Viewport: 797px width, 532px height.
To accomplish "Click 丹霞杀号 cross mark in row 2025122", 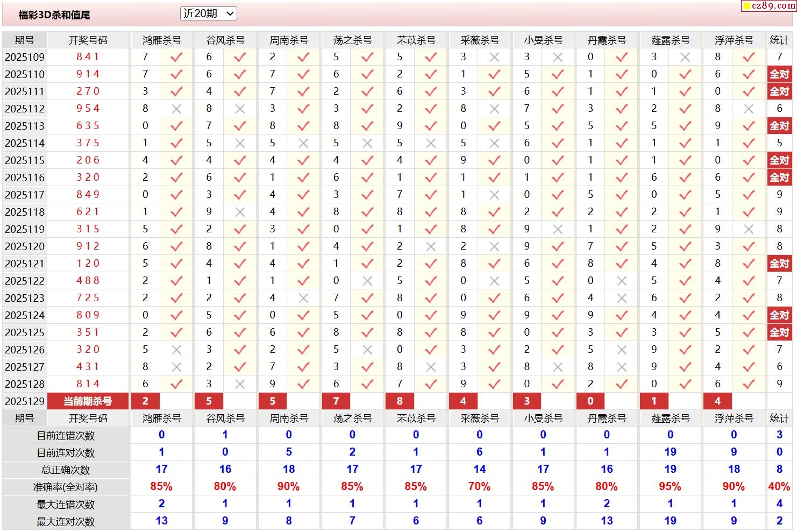I will click(622, 281).
